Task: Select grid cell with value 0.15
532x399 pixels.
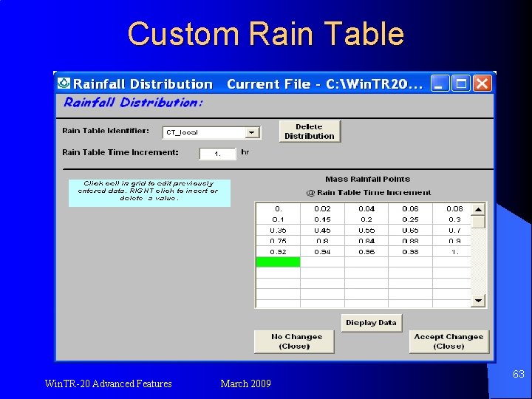Action: pyautogui.click(x=322, y=219)
